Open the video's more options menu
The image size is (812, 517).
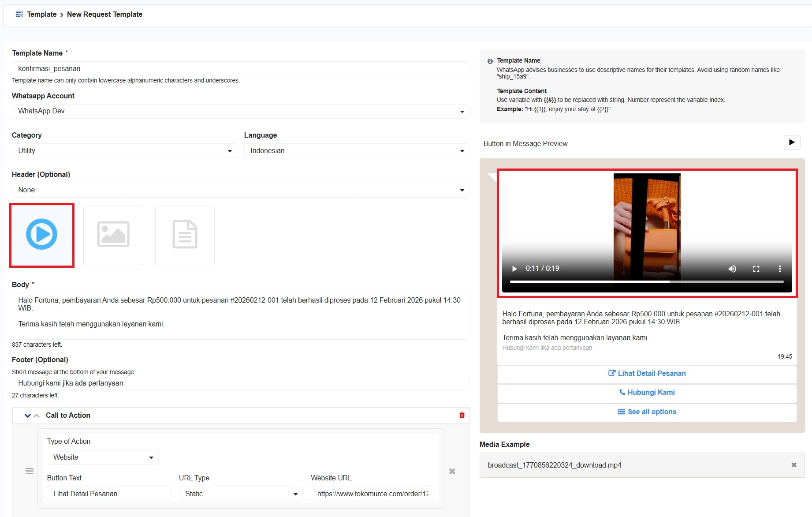780,269
